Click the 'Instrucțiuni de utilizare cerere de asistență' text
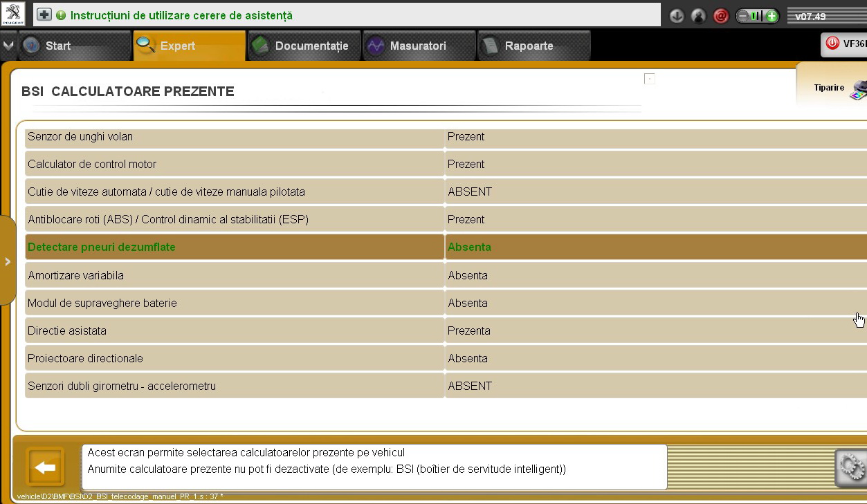 pos(181,15)
